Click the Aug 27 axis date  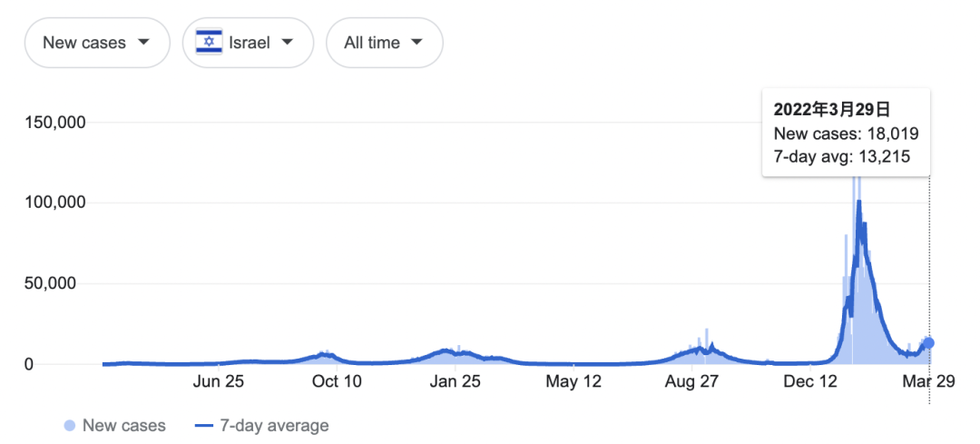[691, 381]
